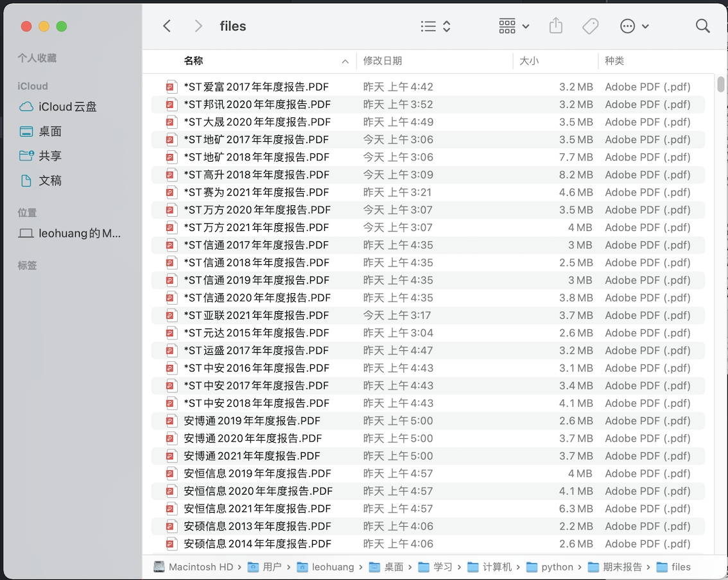The width and height of the screenshot is (728, 580).
Task: Click the iCloud cloud icon in sidebar
Action: [26, 107]
